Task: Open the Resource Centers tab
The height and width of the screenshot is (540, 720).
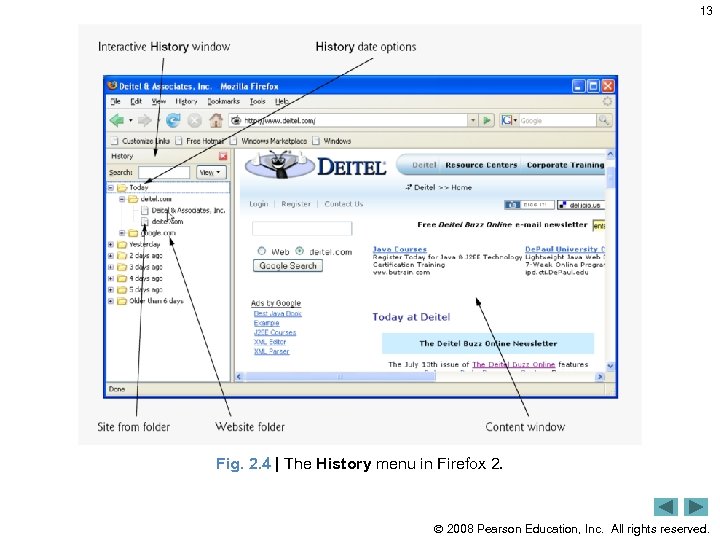Action: click(x=481, y=165)
